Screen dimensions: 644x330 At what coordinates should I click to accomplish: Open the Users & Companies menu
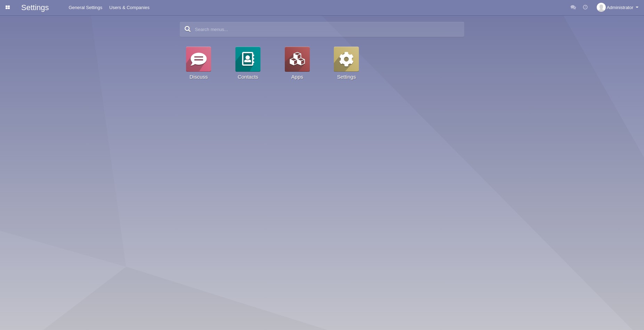click(129, 7)
